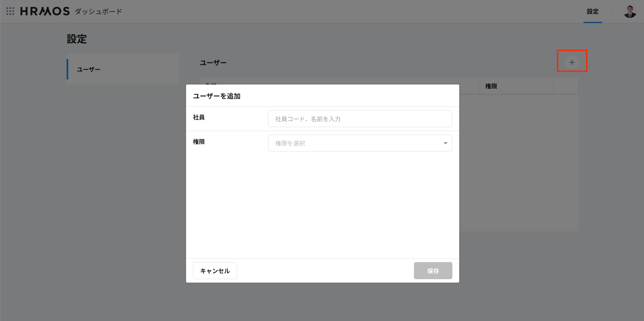Click the highlighted add-user area top right

coord(572,61)
